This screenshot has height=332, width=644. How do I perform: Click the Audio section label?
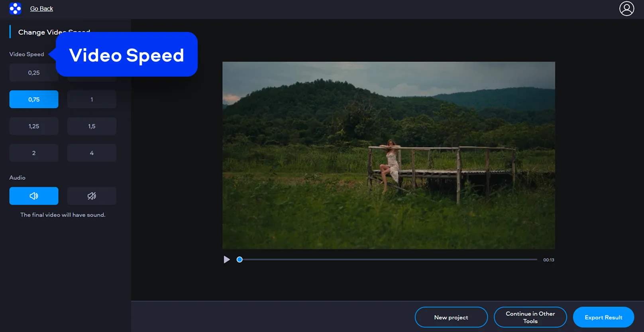(x=18, y=178)
